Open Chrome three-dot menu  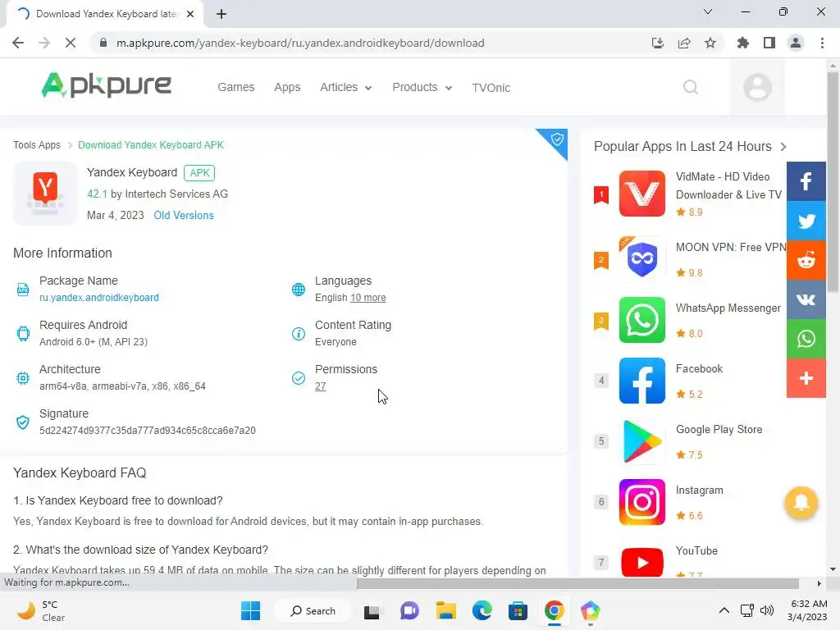click(822, 43)
